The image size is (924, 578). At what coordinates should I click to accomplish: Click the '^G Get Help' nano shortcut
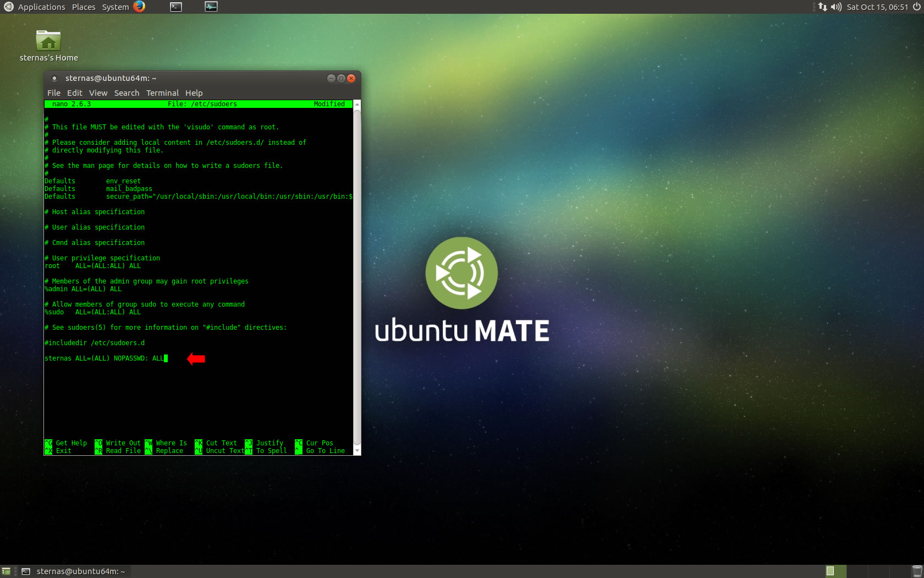pyautogui.click(x=66, y=443)
